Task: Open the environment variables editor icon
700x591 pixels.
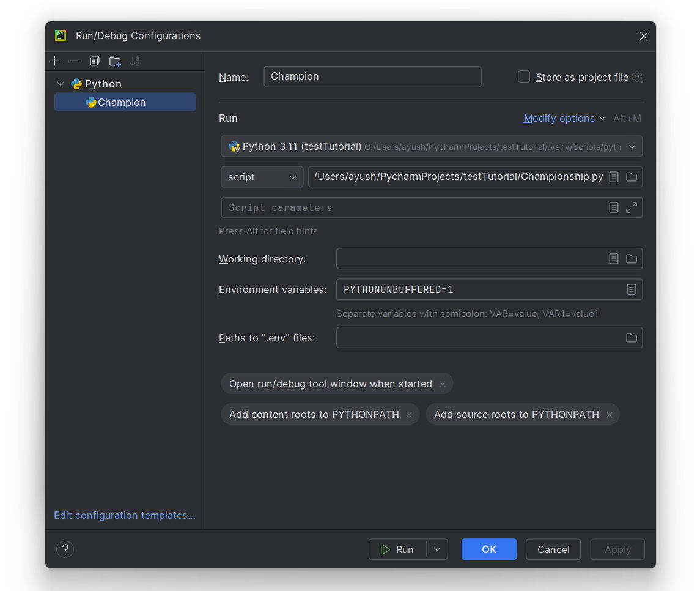Action: tap(632, 289)
